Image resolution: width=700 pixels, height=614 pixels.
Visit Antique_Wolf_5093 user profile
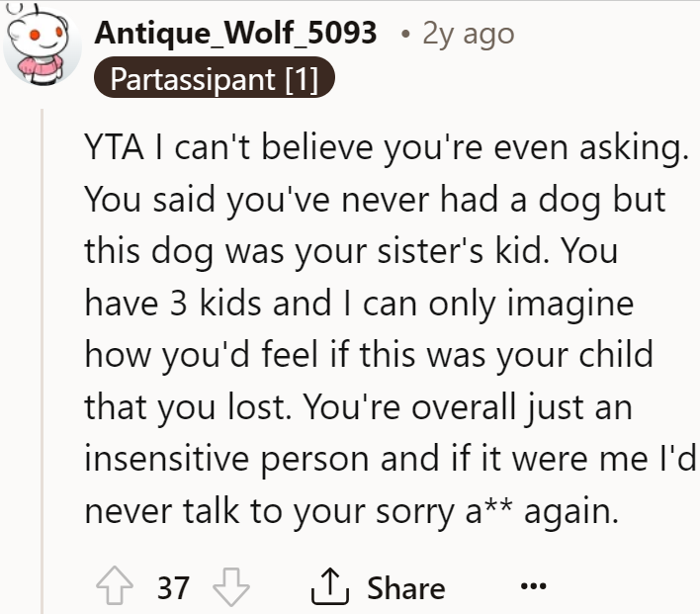click(235, 33)
